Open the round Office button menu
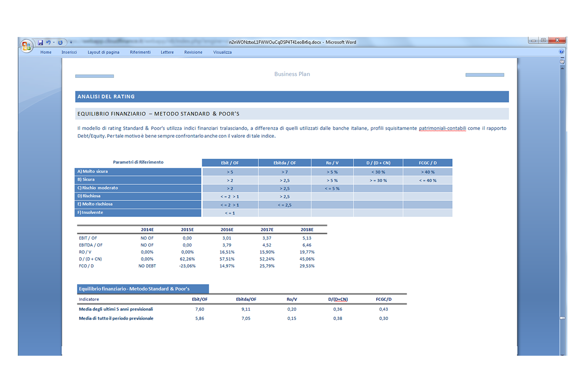 pyautogui.click(x=26, y=46)
